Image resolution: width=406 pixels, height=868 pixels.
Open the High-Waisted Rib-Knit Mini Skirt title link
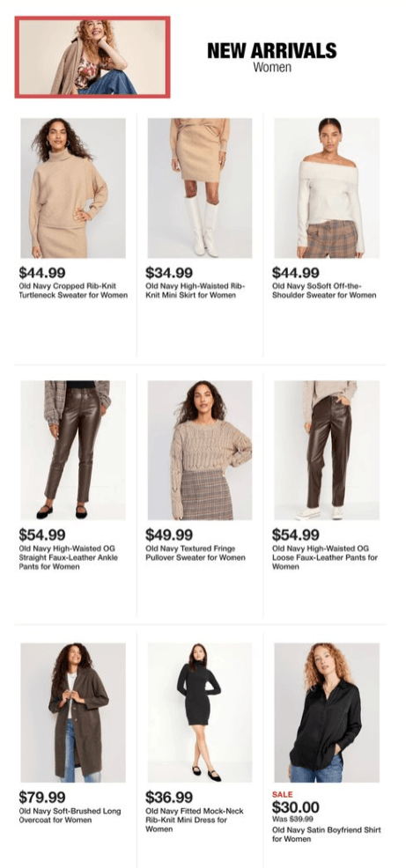point(195,291)
